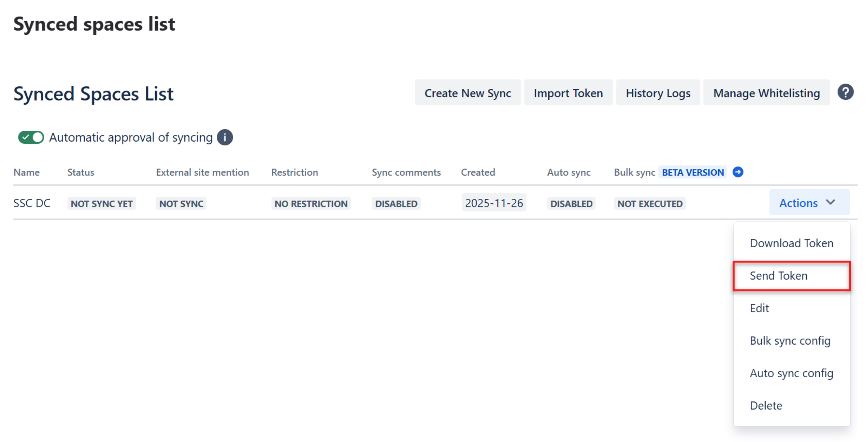
Task: Click the 2025-11-26 created date
Action: (493, 203)
